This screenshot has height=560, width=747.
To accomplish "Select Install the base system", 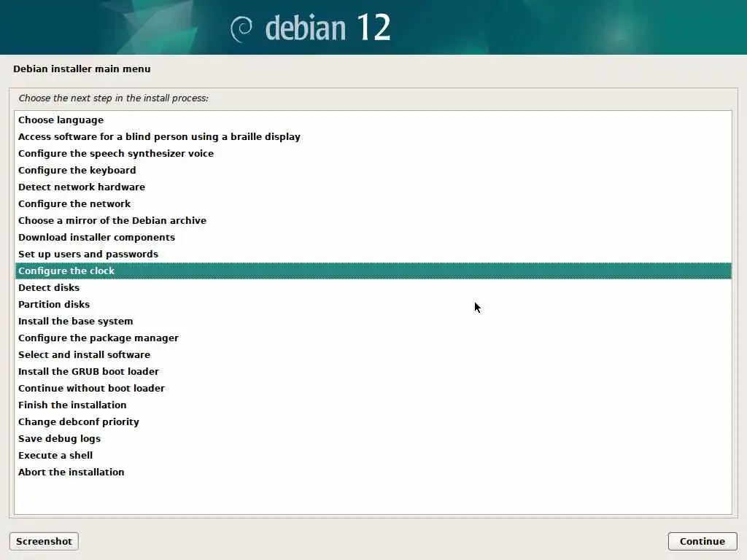I will (x=373, y=321).
